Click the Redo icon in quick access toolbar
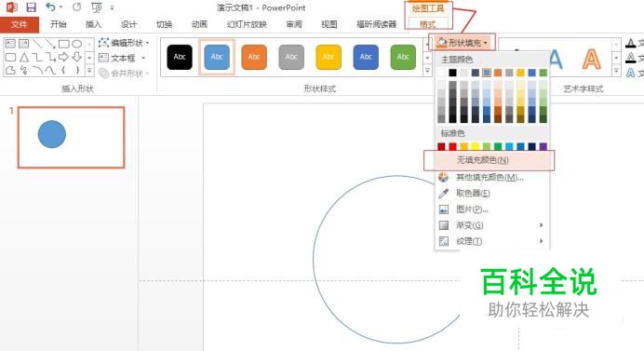 tap(76, 7)
